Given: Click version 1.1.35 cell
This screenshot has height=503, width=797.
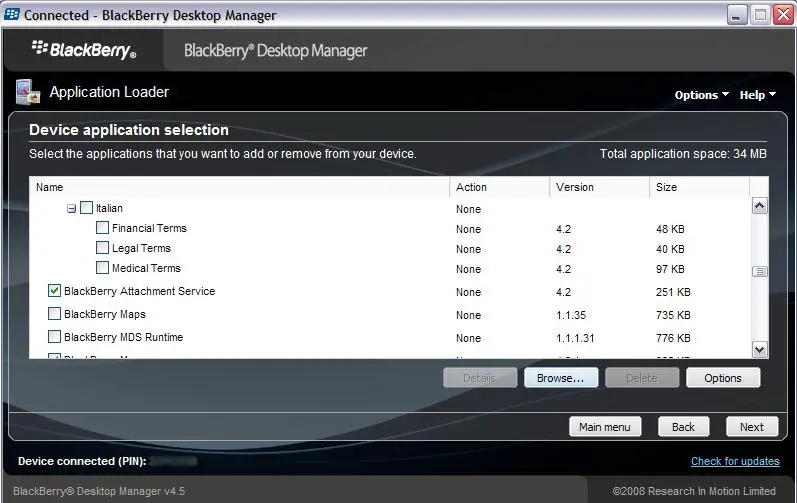Looking at the screenshot, I should click(x=571, y=315).
